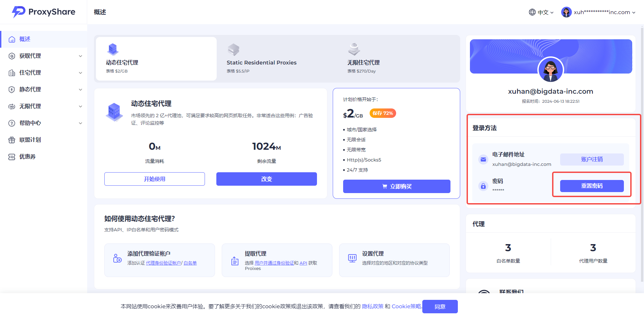The width and height of the screenshot is (644, 320).
Task: Open the Cookie策略 link
Action: coord(406,306)
